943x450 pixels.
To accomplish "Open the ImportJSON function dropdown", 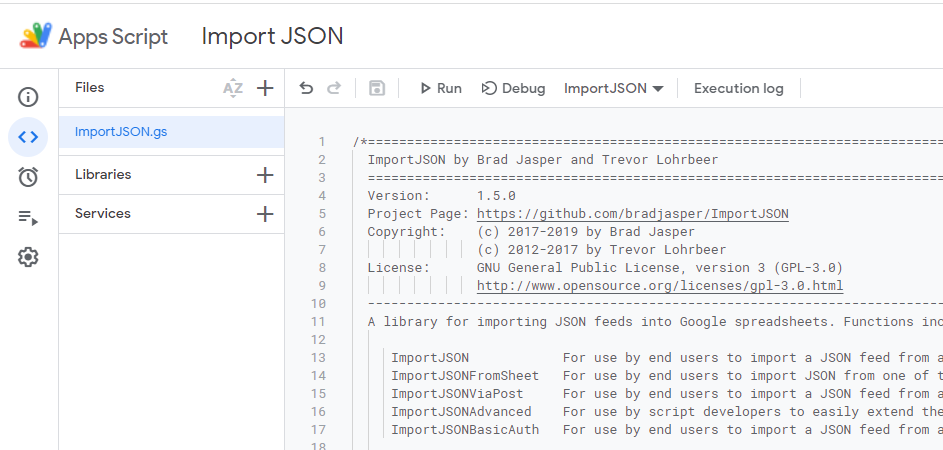I will click(x=613, y=88).
